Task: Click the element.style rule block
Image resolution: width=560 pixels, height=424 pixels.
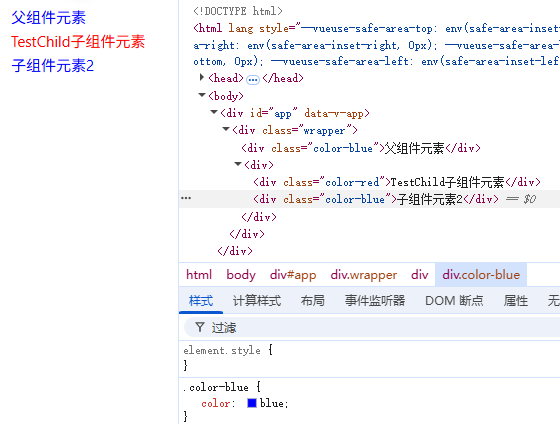Action: 369,358
